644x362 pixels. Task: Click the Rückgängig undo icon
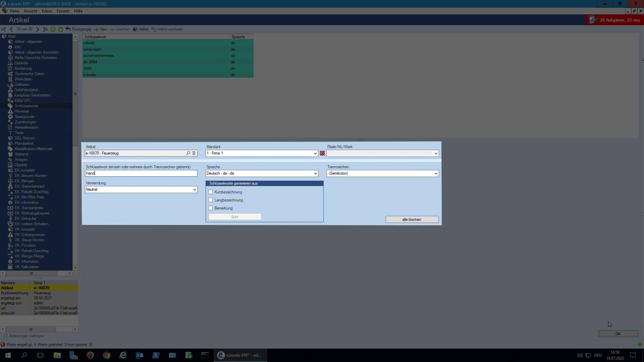point(68,29)
